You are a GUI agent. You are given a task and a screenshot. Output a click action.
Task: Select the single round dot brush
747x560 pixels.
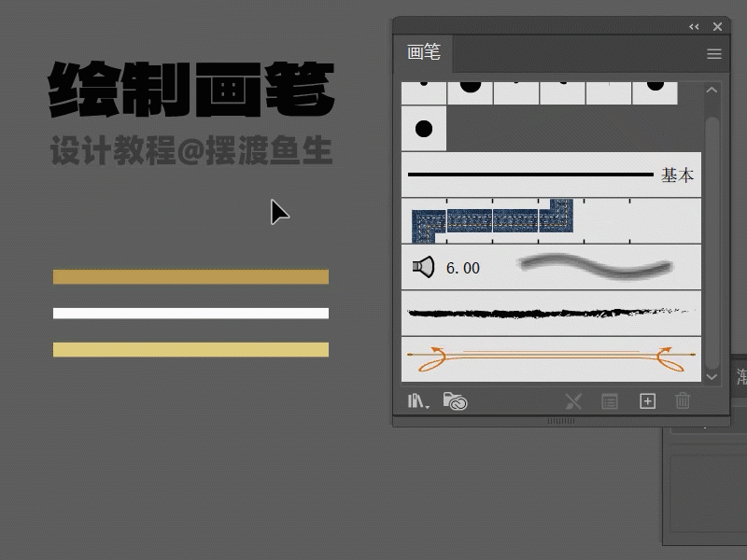[x=424, y=129]
